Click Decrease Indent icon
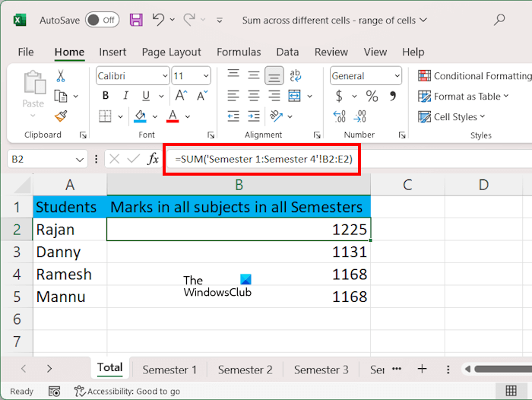This screenshot has width=532, height=400. coord(233,116)
